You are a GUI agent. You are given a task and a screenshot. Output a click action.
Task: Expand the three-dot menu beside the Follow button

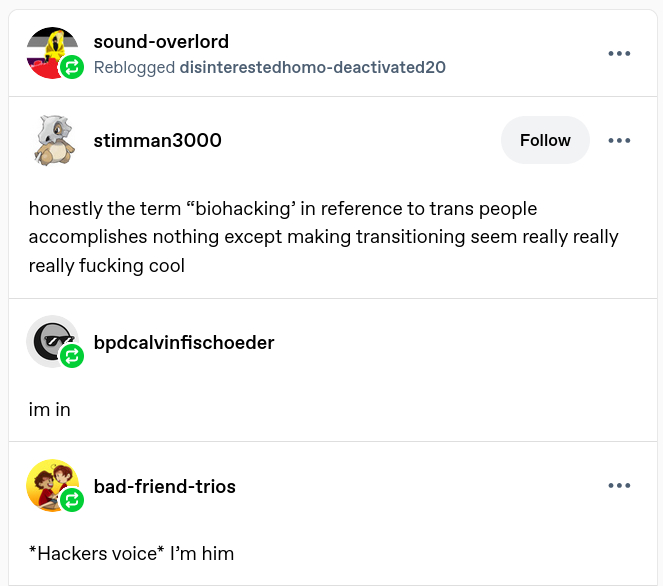pos(619,140)
